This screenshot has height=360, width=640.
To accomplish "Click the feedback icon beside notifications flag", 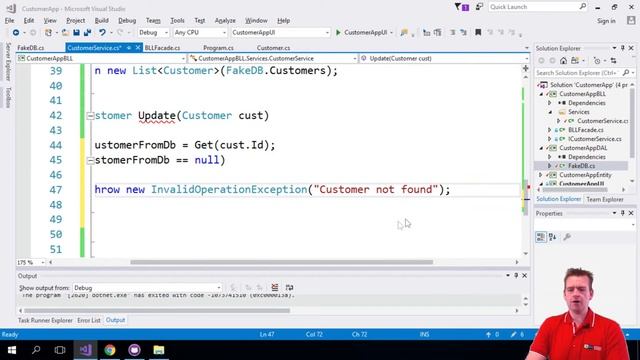I will (x=479, y=7).
